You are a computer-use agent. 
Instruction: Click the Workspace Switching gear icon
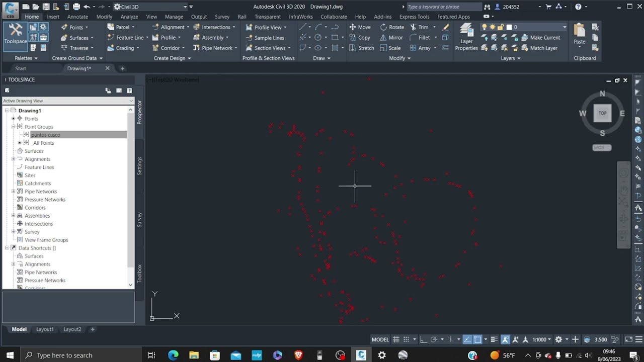558,339
